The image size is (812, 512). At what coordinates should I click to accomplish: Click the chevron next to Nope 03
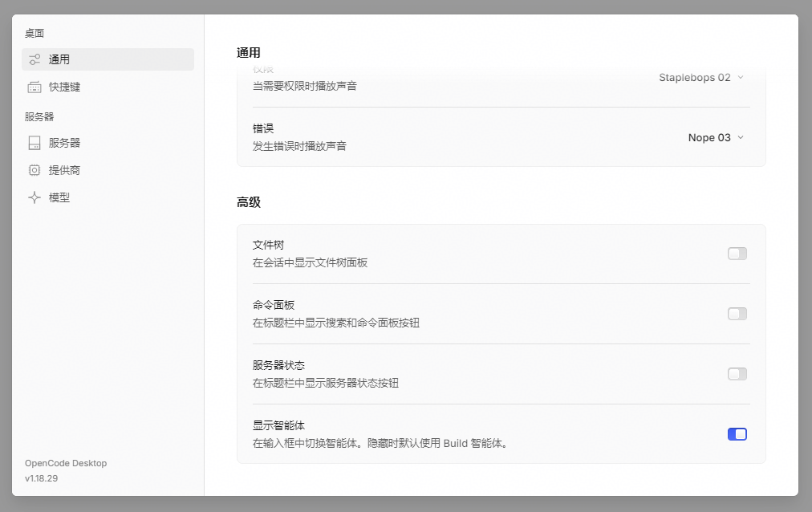(x=741, y=138)
